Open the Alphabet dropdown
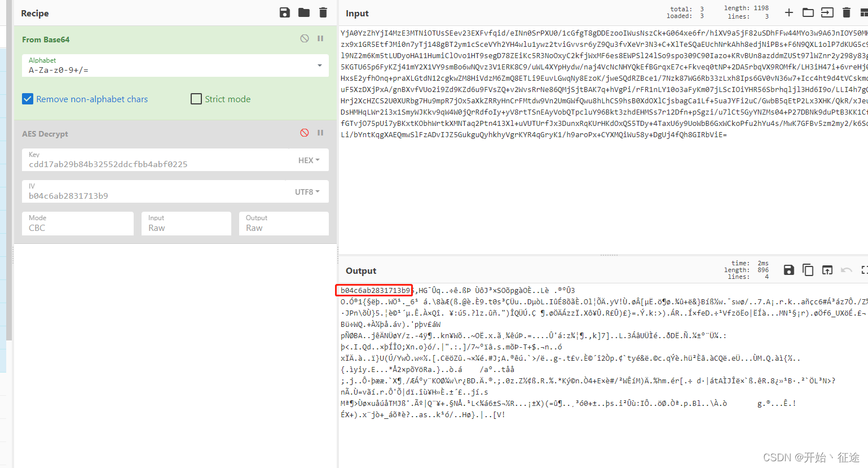 coord(175,65)
